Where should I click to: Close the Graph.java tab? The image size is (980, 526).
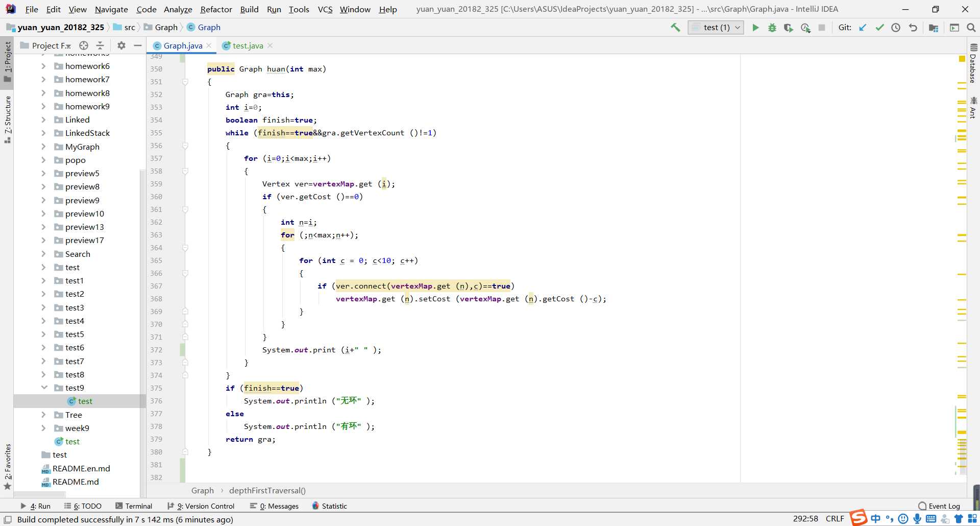pyautogui.click(x=209, y=45)
